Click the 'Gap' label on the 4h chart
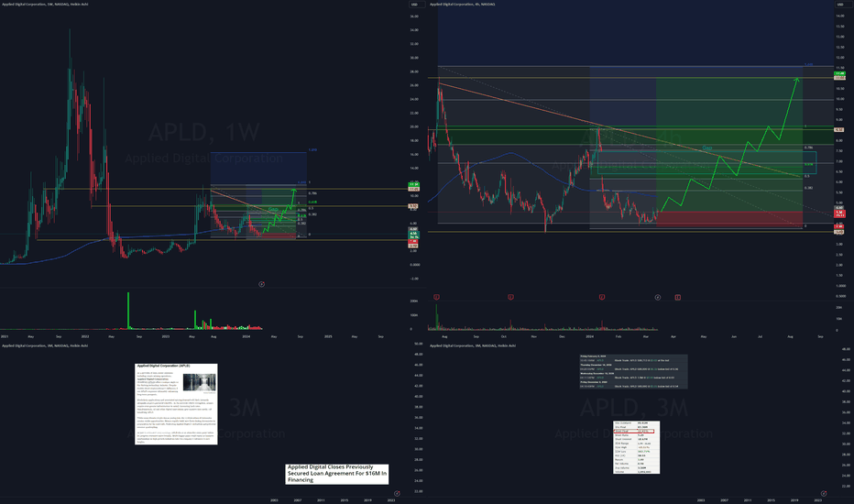854x504 pixels. tap(707, 148)
